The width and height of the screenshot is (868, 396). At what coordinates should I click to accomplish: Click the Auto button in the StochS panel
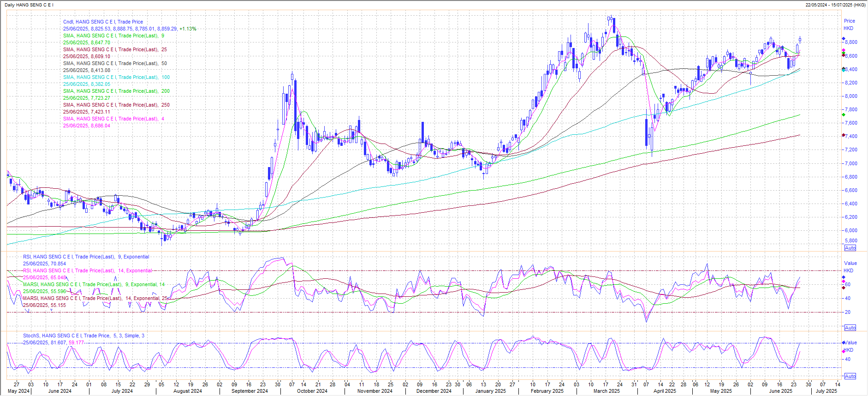point(850,376)
